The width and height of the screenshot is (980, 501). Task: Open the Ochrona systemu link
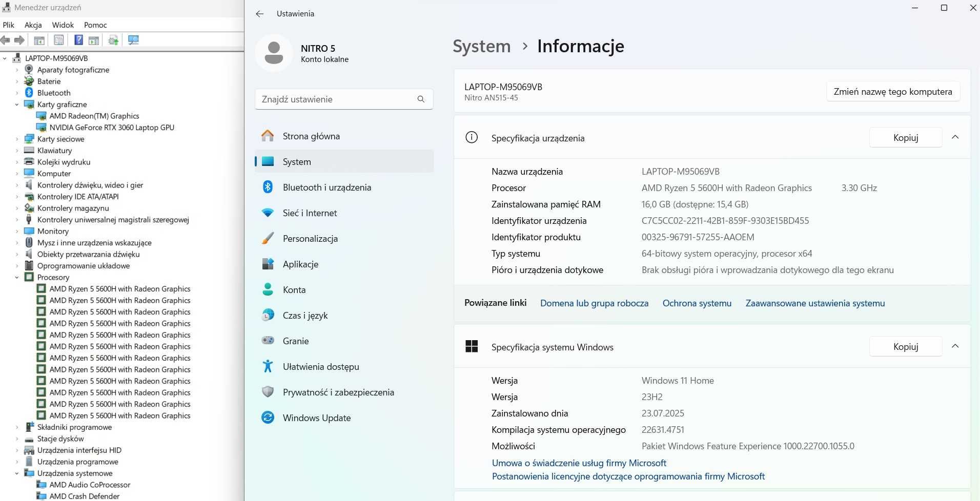tap(697, 303)
